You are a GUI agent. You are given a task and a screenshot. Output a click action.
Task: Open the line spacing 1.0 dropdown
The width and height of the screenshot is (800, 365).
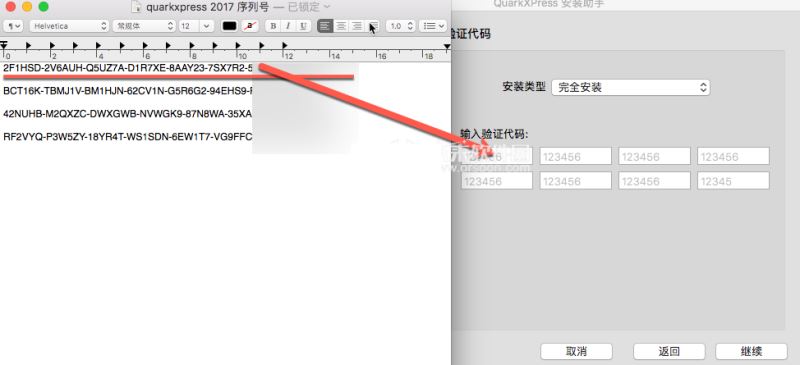tap(401, 26)
